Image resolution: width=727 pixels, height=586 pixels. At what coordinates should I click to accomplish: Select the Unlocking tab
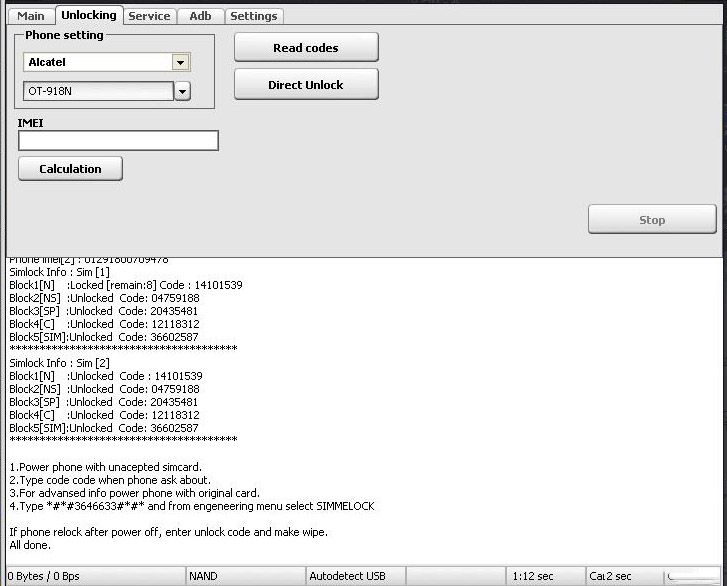tap(88, 15)
